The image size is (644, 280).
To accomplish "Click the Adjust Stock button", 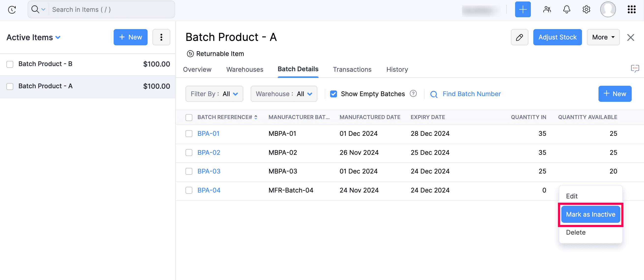I will [x=557, y=37].
